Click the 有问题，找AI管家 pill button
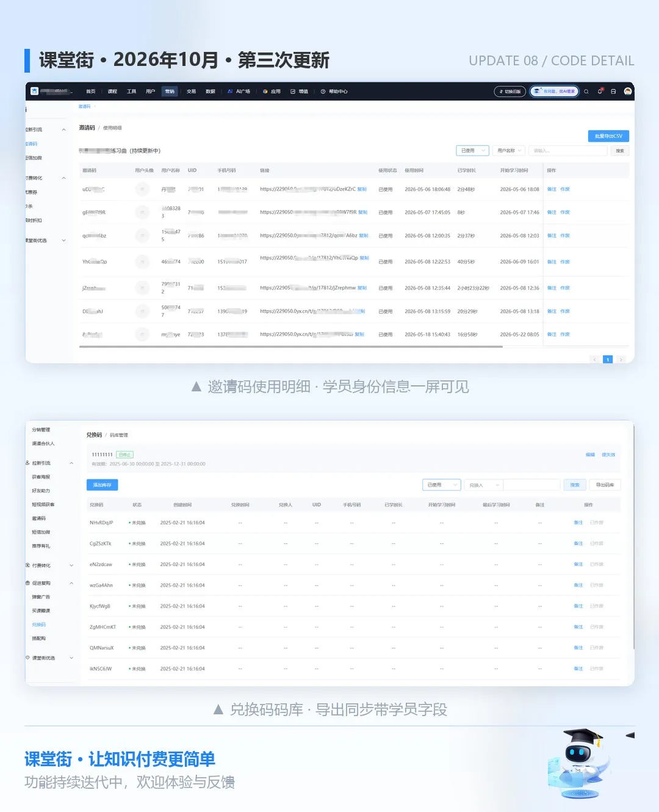This screenshot has width=659, height=812. click(554, 92)
